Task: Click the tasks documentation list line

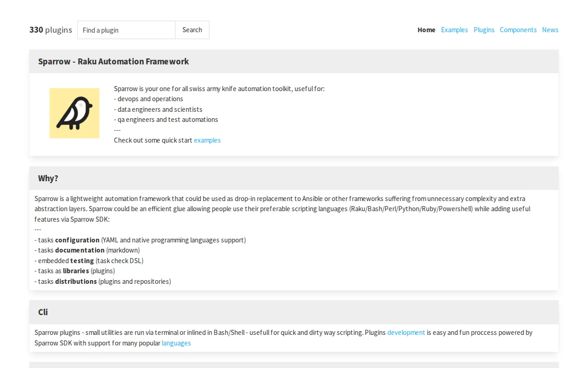Action: coord(87,250)
